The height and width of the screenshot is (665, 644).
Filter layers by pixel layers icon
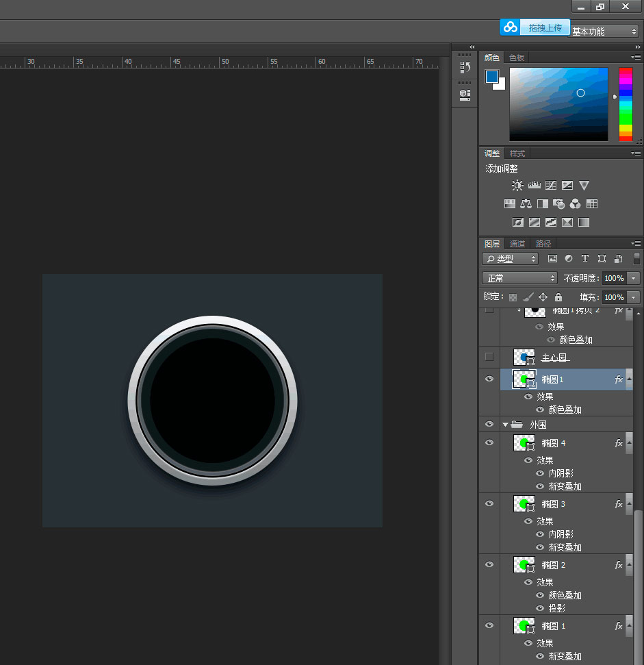[552, 258]
